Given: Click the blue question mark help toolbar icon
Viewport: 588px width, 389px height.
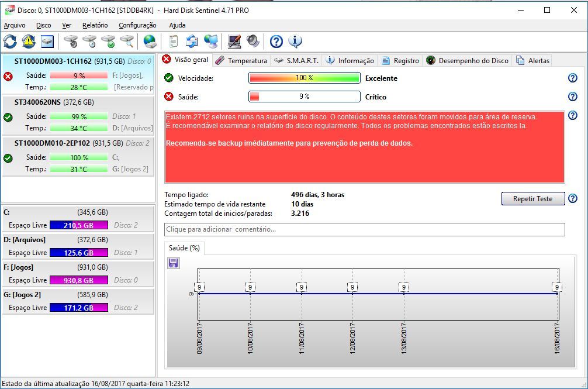Looking at the screenshot, I should (276, 42).
